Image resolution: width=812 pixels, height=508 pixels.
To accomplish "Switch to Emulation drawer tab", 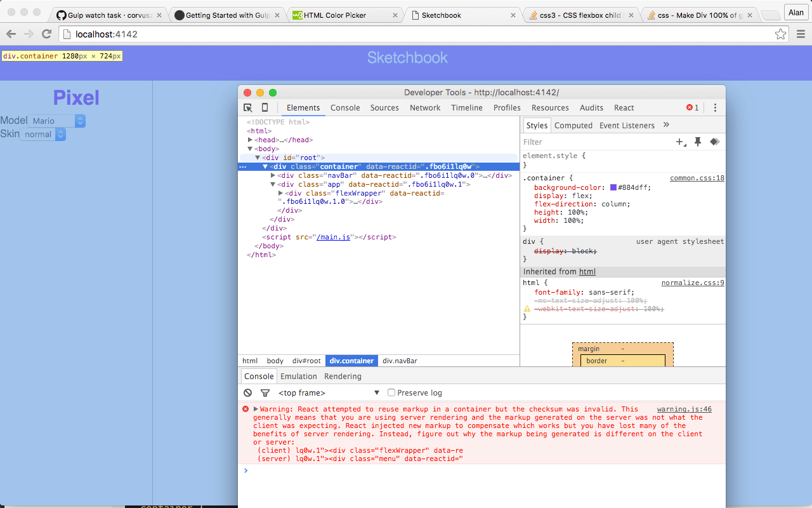I will click(299, 376).
